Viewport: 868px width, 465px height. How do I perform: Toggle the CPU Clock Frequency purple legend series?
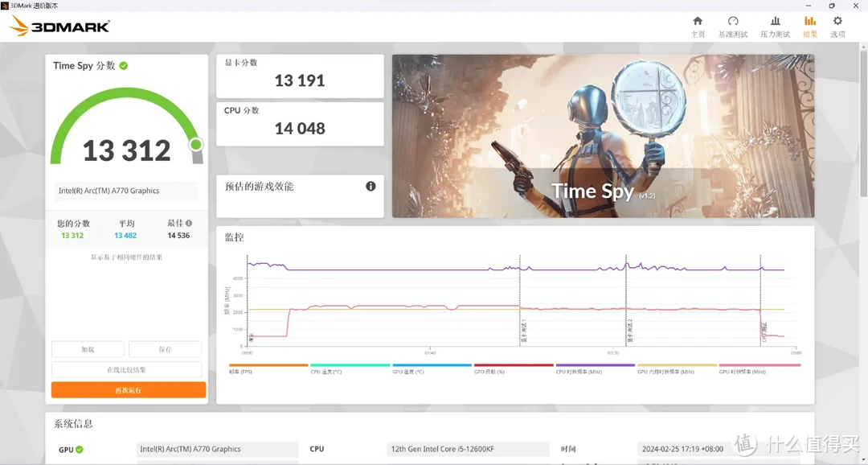595,365
